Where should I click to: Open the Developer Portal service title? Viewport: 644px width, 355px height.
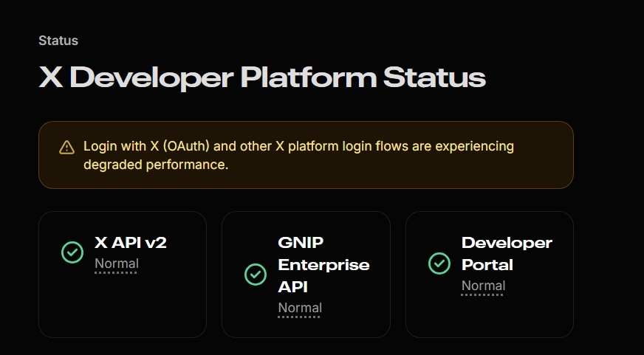coord(507,253)
